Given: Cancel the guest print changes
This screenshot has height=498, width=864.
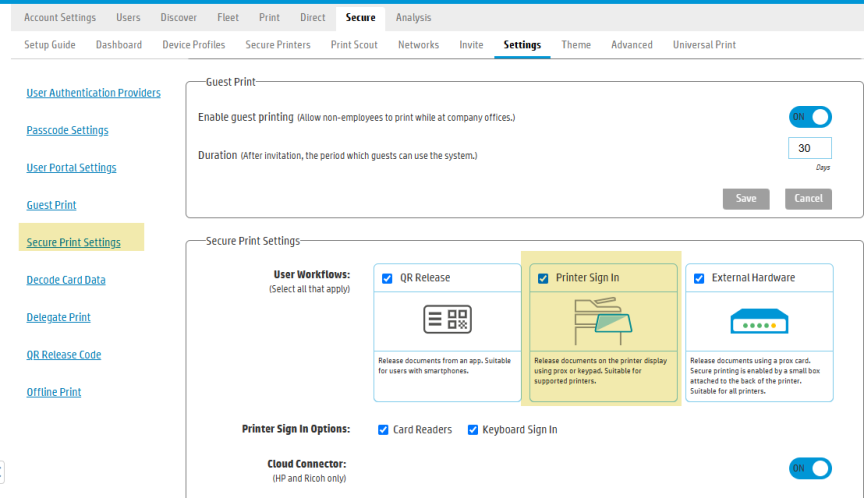Looking at the screenshot, I should tap(808, 198).
